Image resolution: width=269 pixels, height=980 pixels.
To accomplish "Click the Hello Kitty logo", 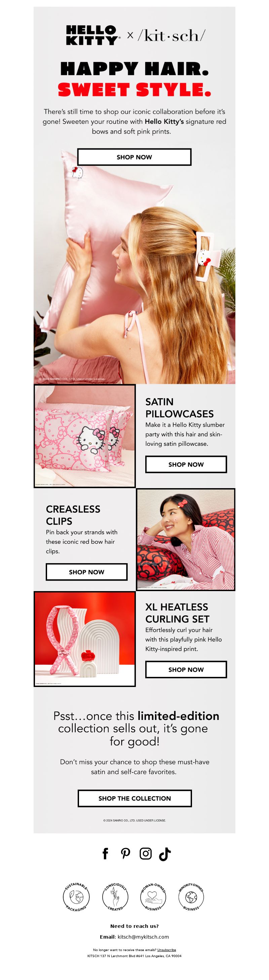I will click(x=93, y=35).
